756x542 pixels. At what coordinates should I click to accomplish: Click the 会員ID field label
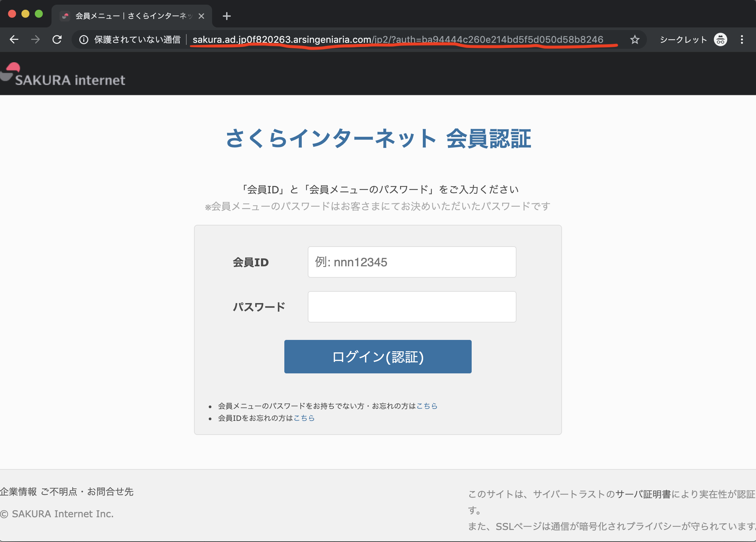pos(251,262)
